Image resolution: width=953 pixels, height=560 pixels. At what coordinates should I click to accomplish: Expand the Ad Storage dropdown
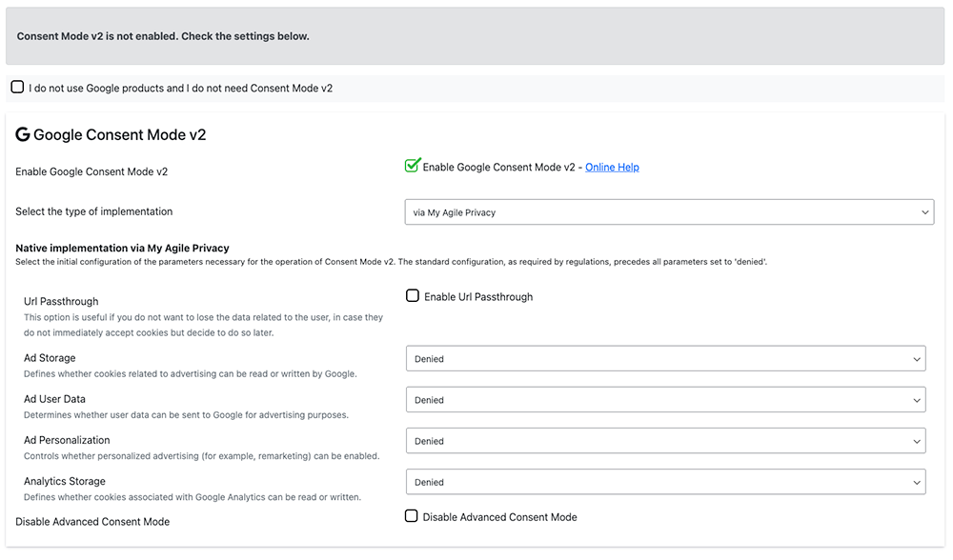tap(665, 359)
